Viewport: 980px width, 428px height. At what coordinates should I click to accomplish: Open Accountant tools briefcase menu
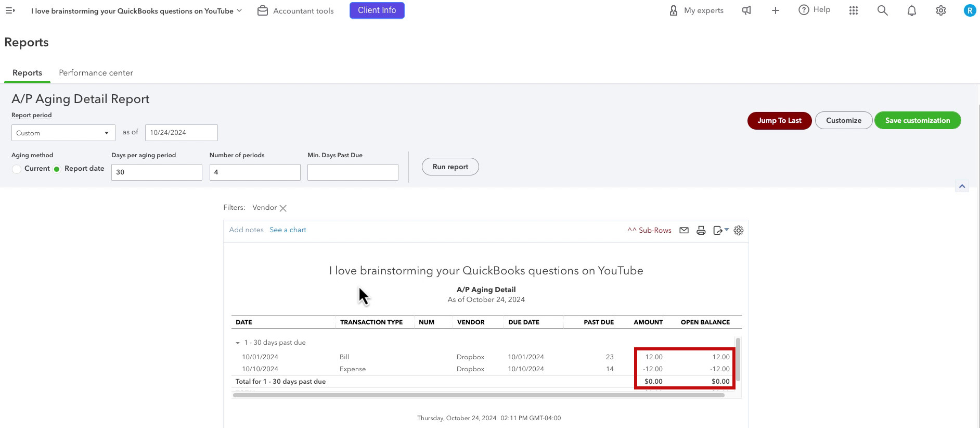coord(295,10)
